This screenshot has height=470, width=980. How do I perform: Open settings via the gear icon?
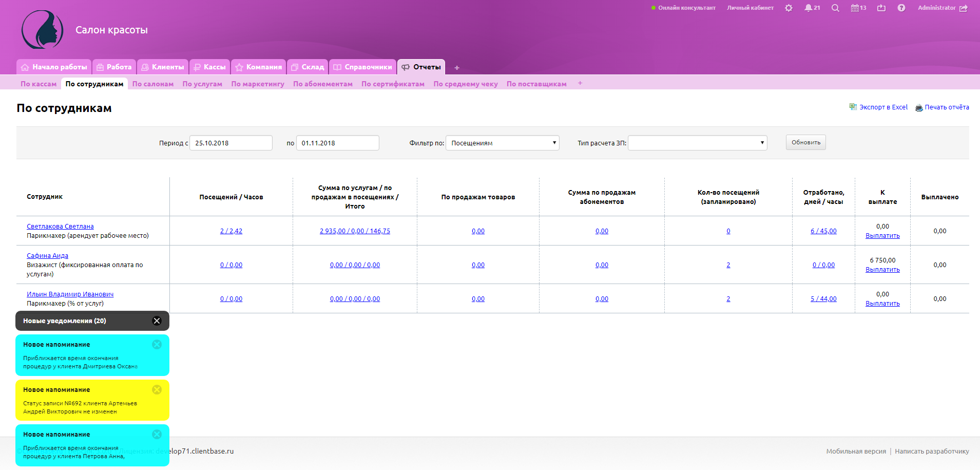click(789, 8)
